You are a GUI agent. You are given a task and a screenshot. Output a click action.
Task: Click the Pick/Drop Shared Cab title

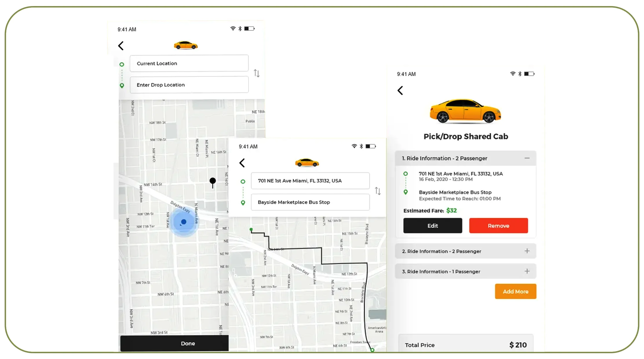(466, 136)
